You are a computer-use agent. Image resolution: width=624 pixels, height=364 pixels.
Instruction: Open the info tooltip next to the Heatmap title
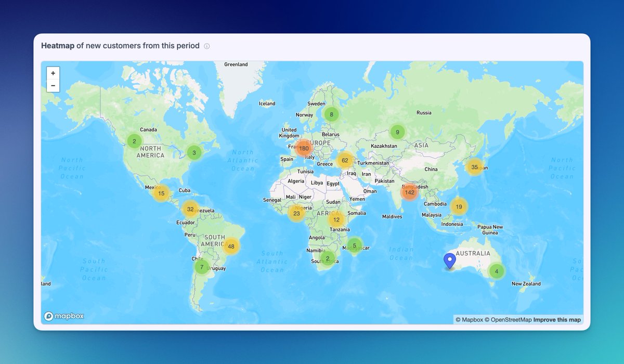pos(206,46)
